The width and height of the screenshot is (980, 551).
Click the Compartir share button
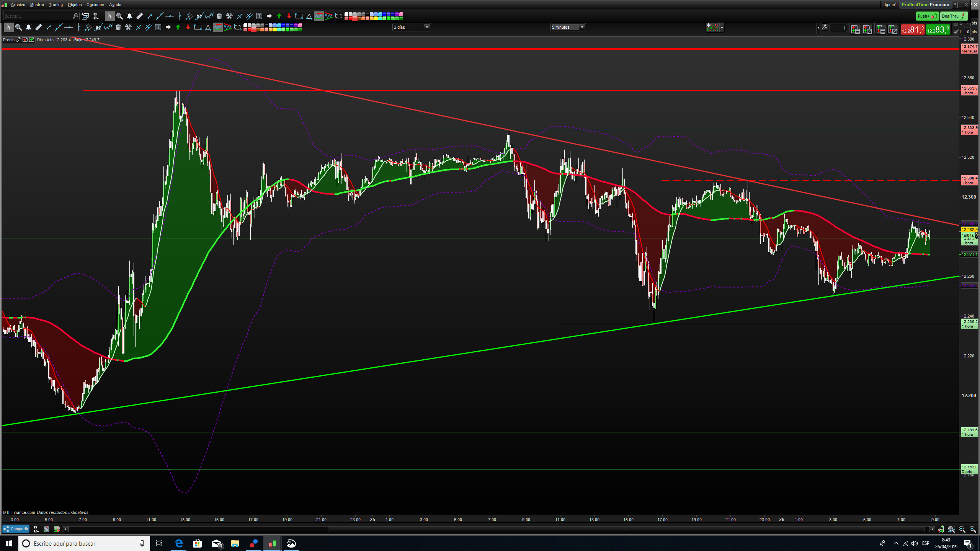16,529
